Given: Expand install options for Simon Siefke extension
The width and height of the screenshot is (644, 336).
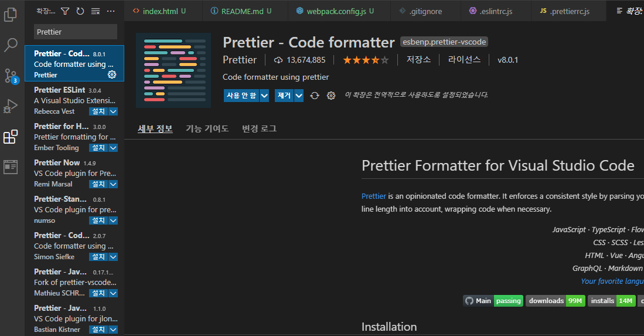Looking at the screenshot, I should [113, 257].
